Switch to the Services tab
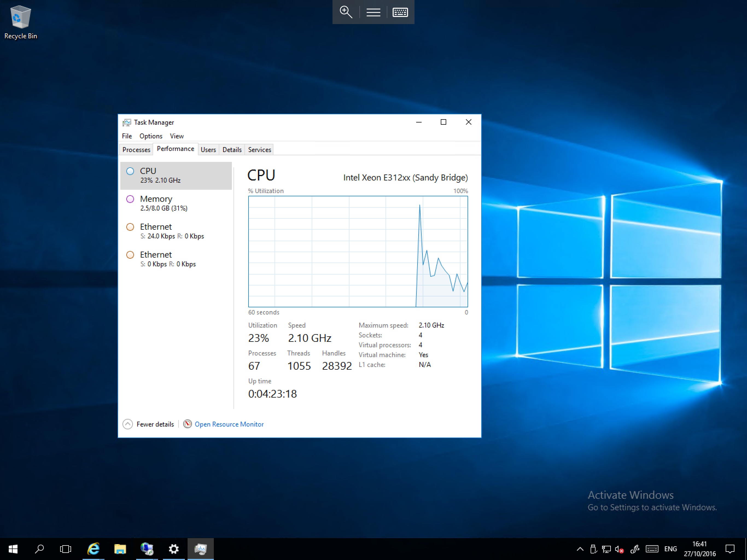This screenshot has height=560, width=747. click(259, 149)
